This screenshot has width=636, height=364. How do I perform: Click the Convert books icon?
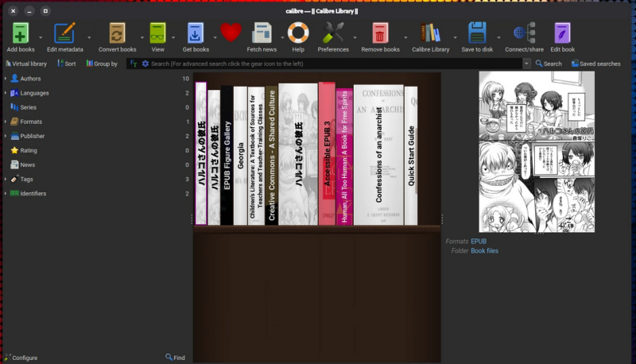point(117,33)
